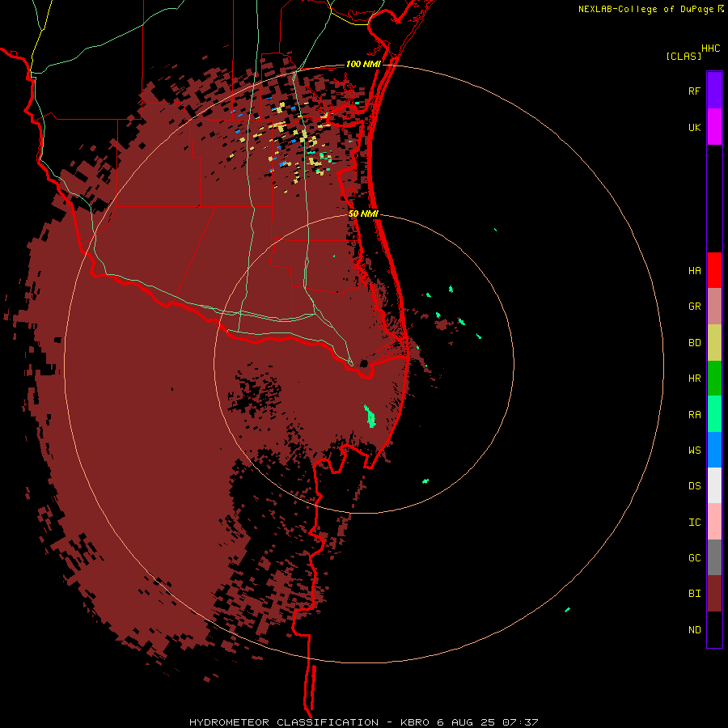Click the 100 NMI range ring label
The image size is (728, 728).
[x=363, y=64]
